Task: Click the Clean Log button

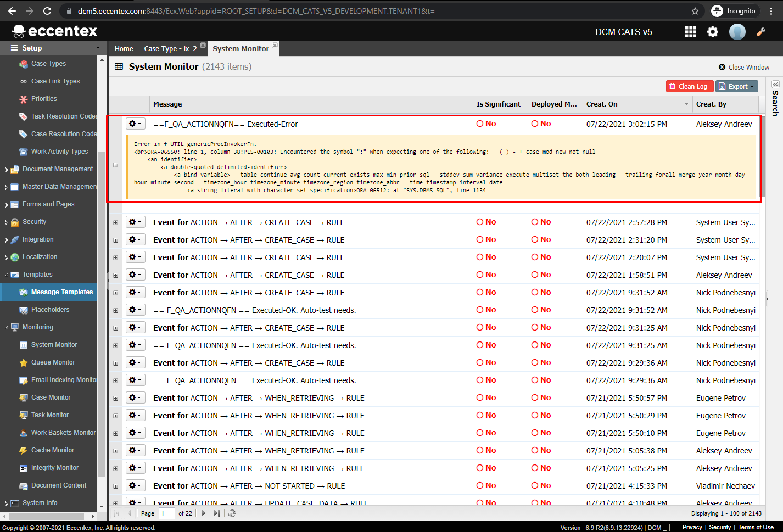Action: [x=690, y=86]
